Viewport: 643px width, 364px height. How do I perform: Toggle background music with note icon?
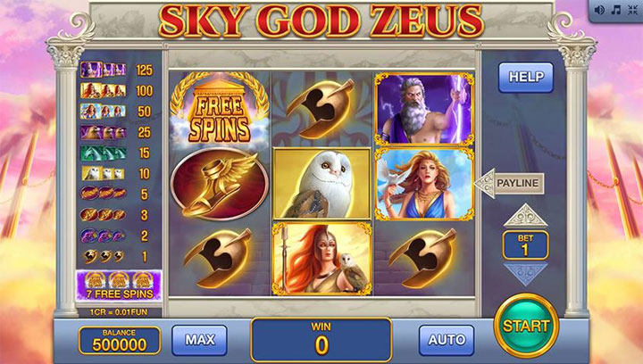click(616, 10)
